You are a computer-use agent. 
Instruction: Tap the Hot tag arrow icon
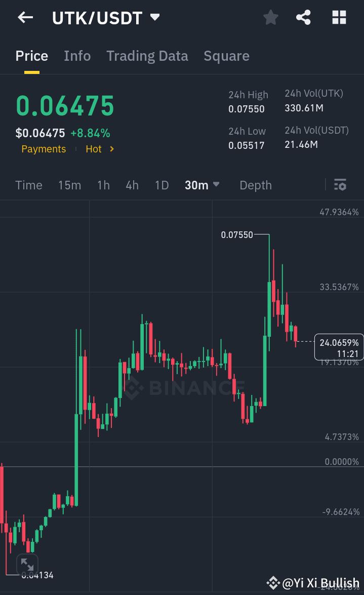112,149
